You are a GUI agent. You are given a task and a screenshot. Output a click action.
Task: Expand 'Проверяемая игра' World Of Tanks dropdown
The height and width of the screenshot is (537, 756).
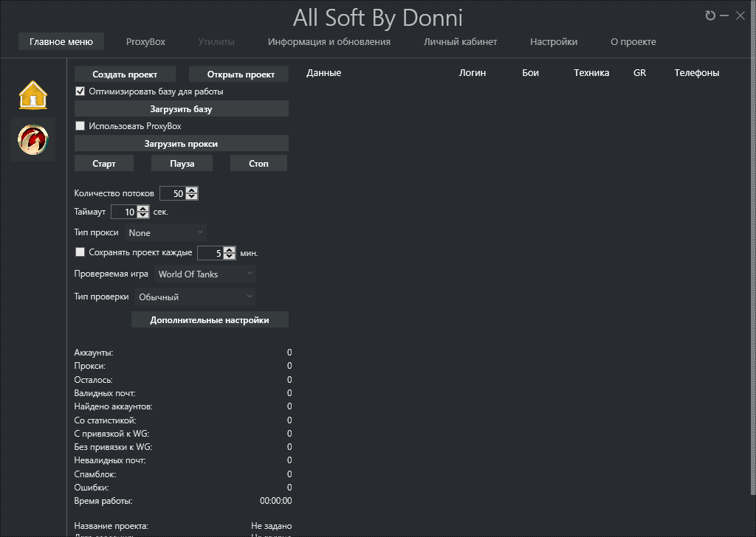click(x=205, y=274)
